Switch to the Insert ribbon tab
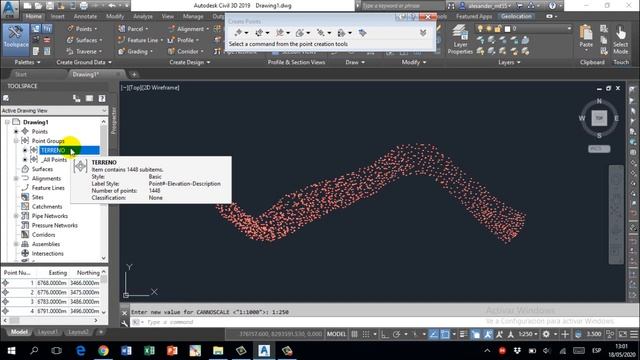640x360 pixels. coord(58,17)
